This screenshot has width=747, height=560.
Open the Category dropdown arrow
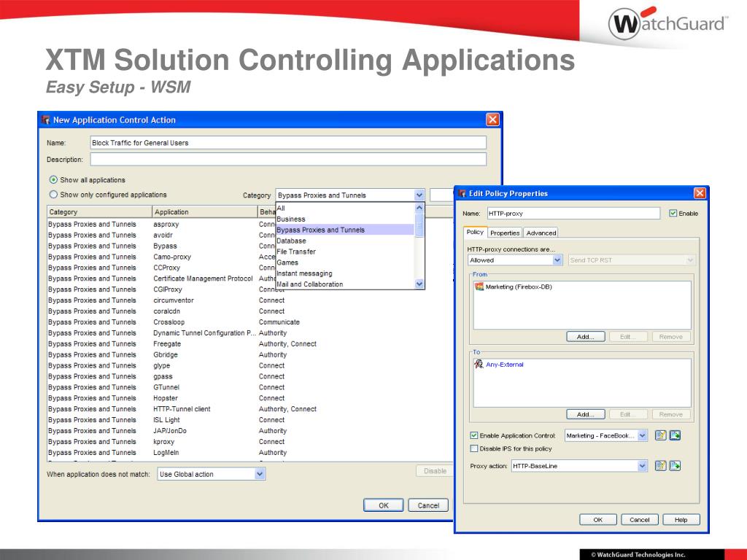(x=419, y=195)
